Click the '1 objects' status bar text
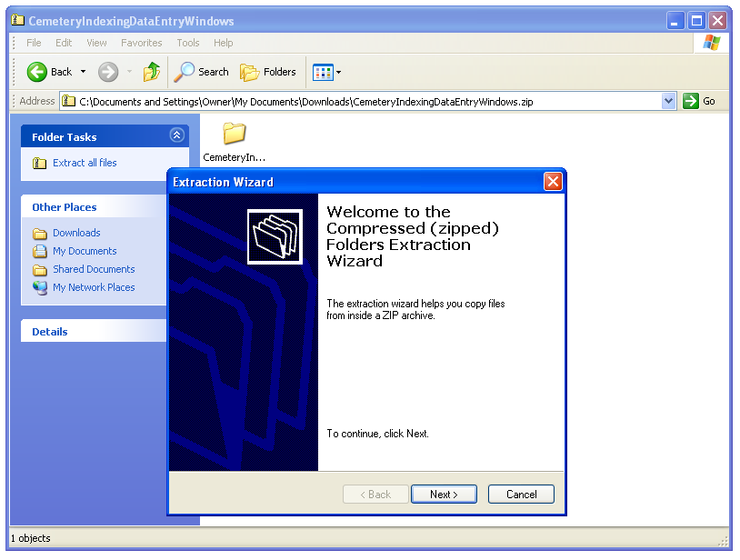The height and width of the screenshot is (560, 740). coord(31,538)
